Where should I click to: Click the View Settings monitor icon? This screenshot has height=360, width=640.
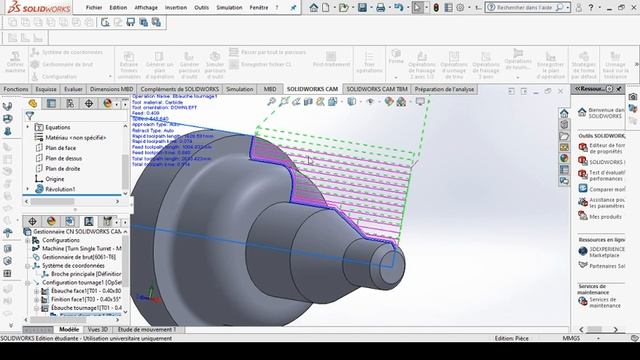tap(420, 101)
